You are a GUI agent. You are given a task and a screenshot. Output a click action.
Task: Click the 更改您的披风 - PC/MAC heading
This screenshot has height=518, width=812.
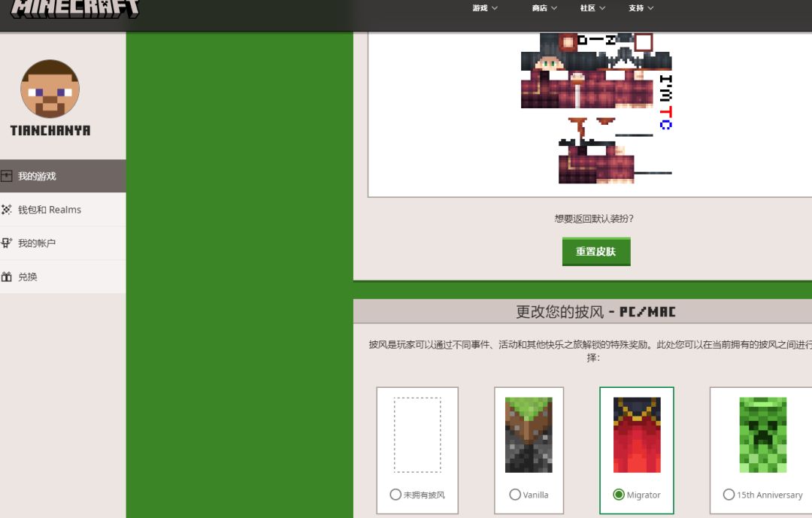(x=595, y=312)
